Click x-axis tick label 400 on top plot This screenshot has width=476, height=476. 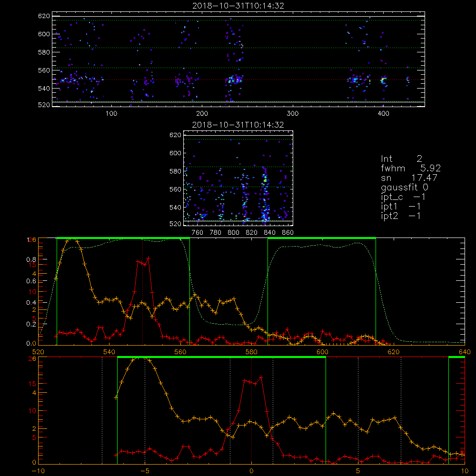coord(383,114)
